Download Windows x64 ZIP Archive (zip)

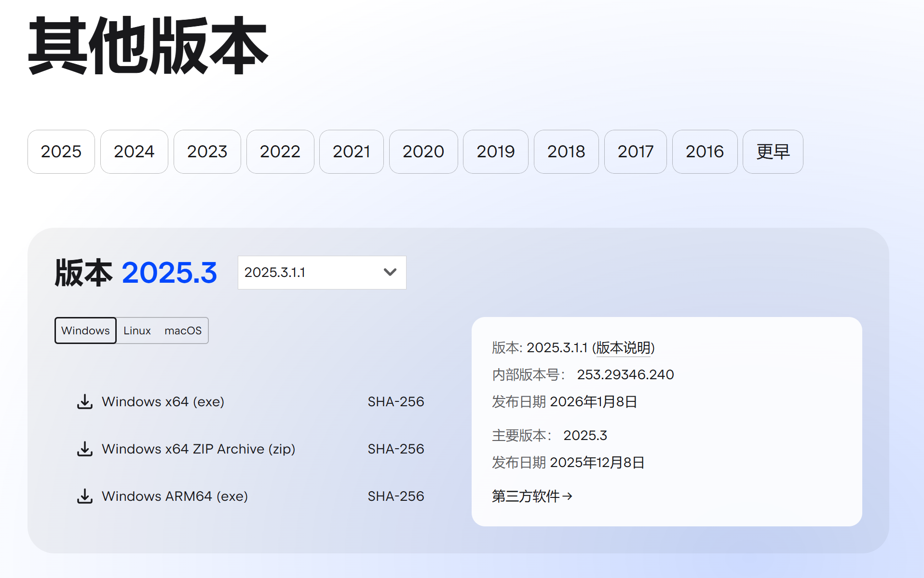(198, 449)
